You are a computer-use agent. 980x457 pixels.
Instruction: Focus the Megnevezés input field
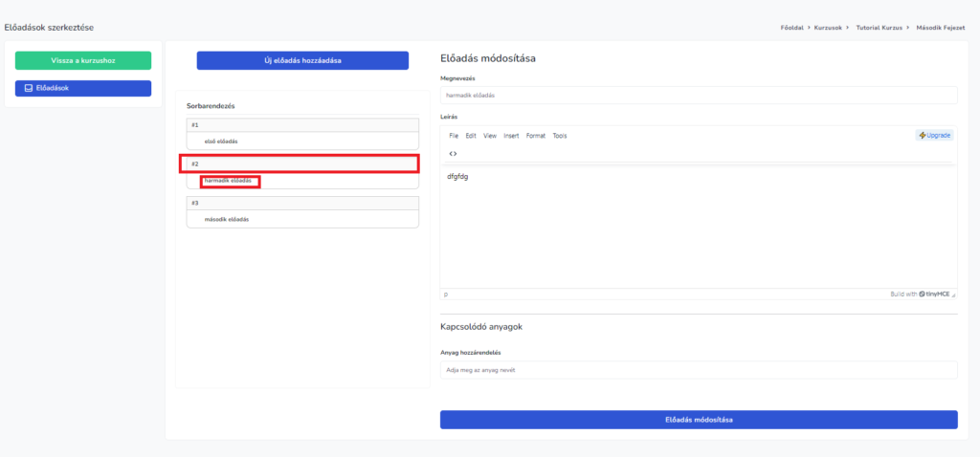699,96
